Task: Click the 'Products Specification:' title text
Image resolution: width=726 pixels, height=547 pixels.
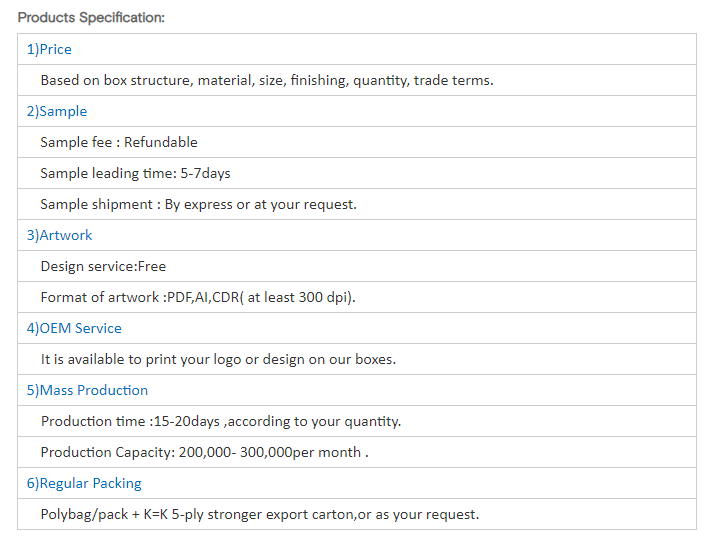Action: (91, 18)
